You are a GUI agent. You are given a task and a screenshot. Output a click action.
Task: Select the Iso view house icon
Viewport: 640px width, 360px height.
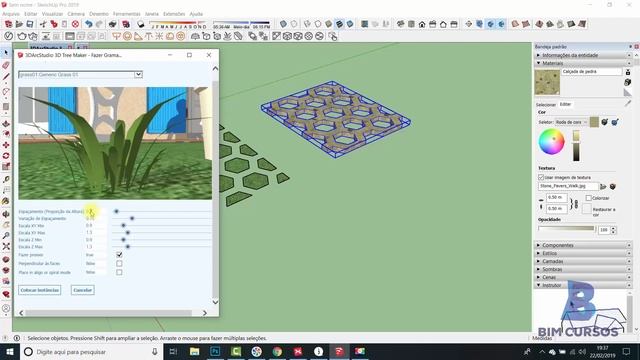click(x=401, y=24)
